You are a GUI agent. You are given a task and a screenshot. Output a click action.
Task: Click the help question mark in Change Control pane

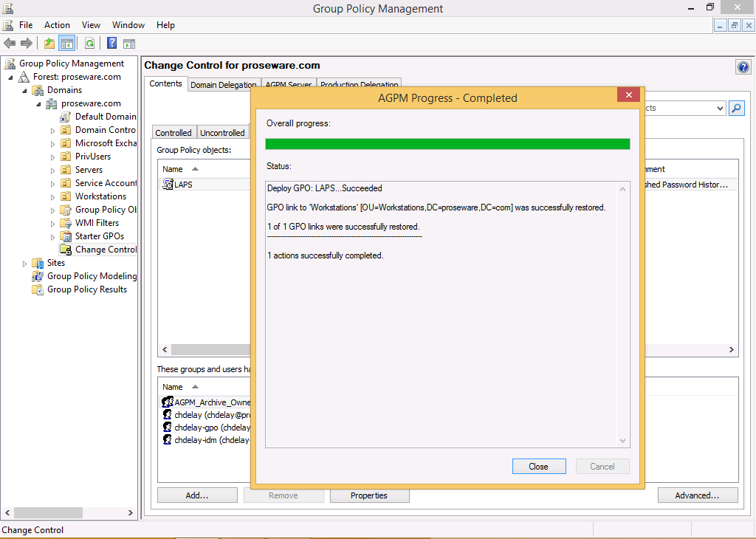tap(743, 67)
